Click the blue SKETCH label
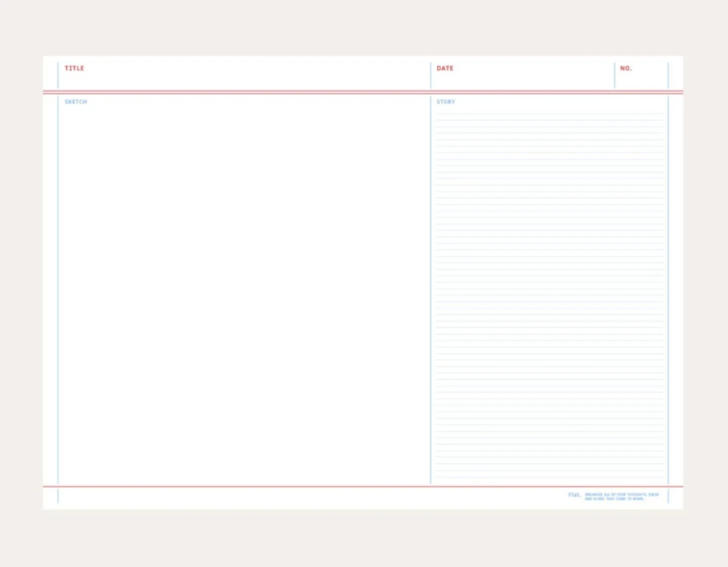Viewport: 728px width, 567px height. (x=76, y=102)
